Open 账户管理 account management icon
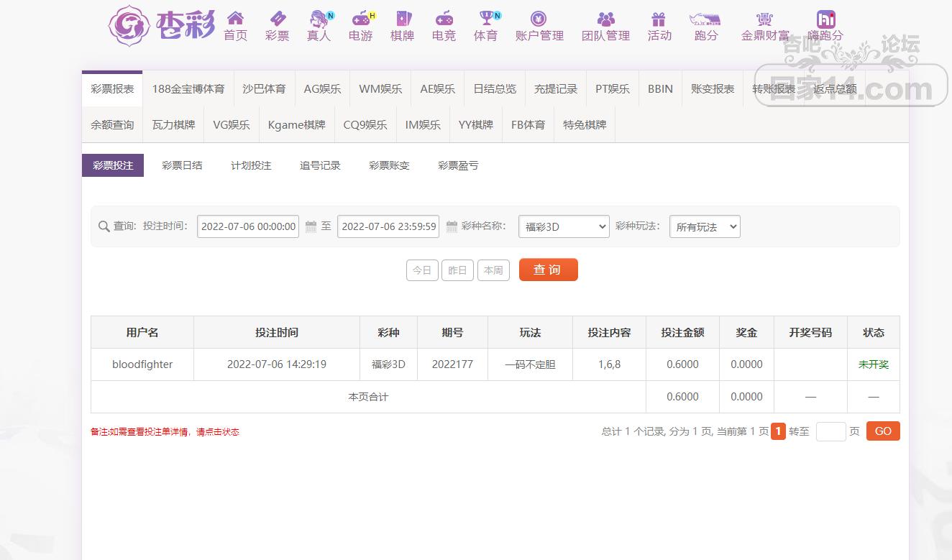This screenshot has width=952, height=560. (539, 19)
